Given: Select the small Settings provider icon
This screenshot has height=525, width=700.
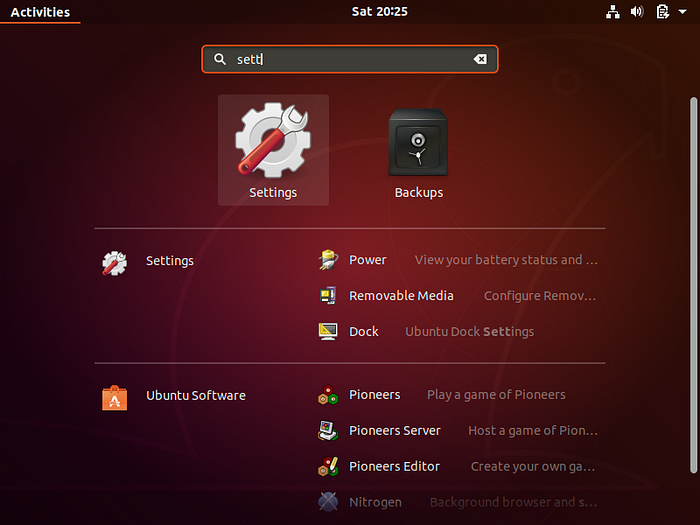Looking at the screenshot, I should coord(114,263).
